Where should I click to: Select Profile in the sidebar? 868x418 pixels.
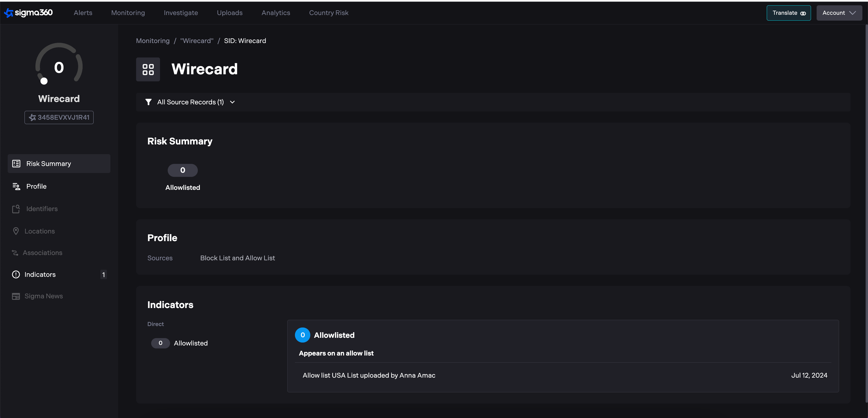pyautogui.click(x=36, y=187)
